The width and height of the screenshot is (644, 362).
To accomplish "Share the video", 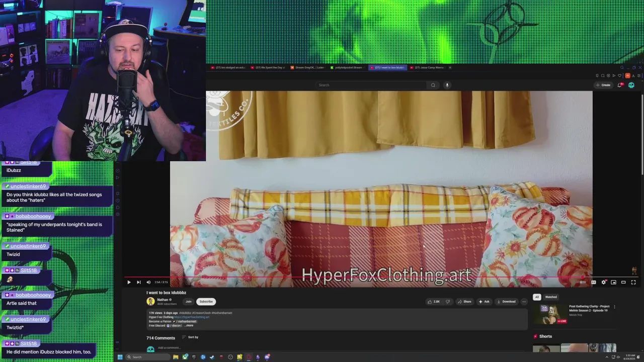I will pos(464,302).
